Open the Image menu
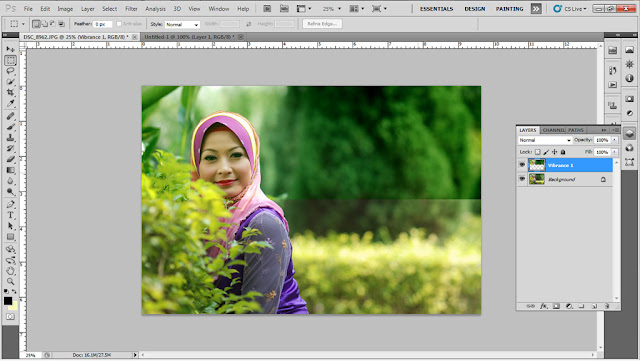640x361 pixels. 65,9
